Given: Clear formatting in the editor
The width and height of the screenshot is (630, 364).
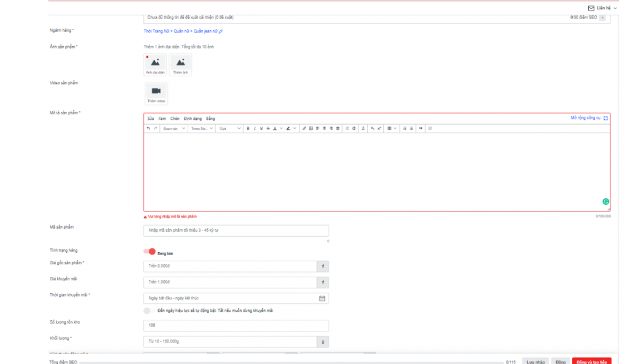Looking at the screenshot, I should click(363, 129).
